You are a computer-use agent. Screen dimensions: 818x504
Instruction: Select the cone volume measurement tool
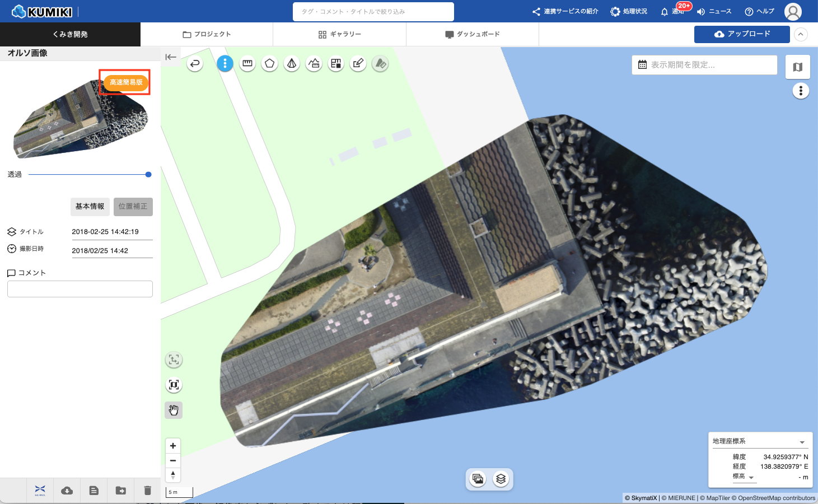click(292, 64)
